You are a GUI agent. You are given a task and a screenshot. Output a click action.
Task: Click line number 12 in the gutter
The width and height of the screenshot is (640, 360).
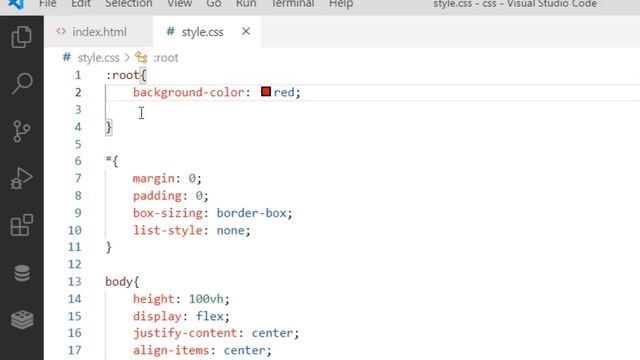74,264
